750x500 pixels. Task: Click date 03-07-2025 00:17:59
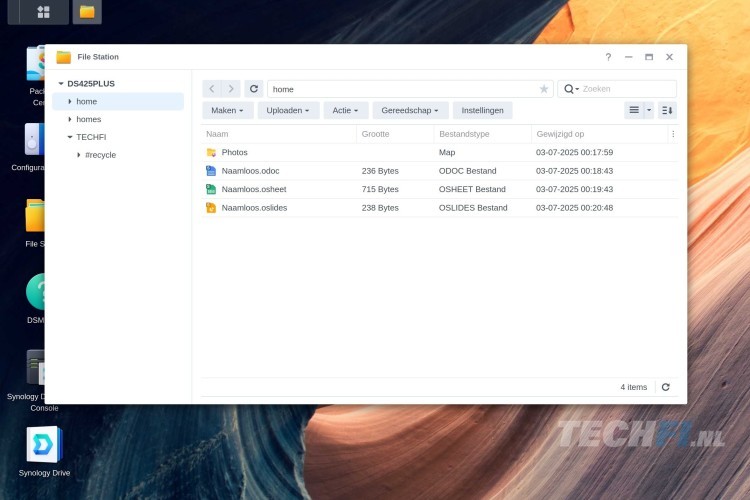point(574,153)
